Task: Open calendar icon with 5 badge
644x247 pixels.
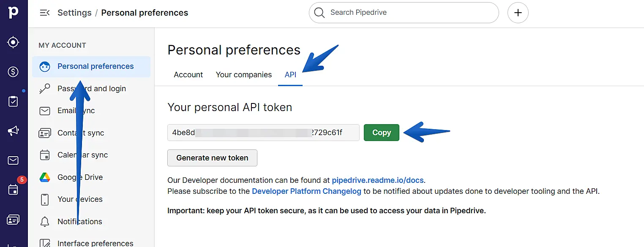Action: (x=14, y=190)
